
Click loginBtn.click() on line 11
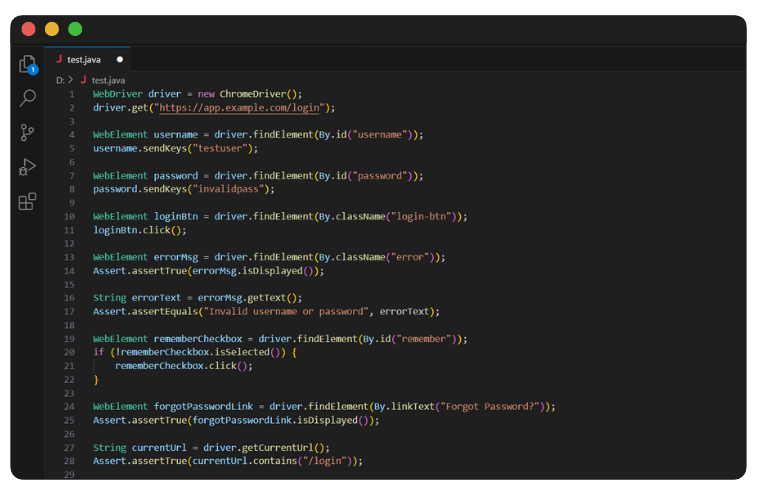pyautogui.click(x=140, y=230)
